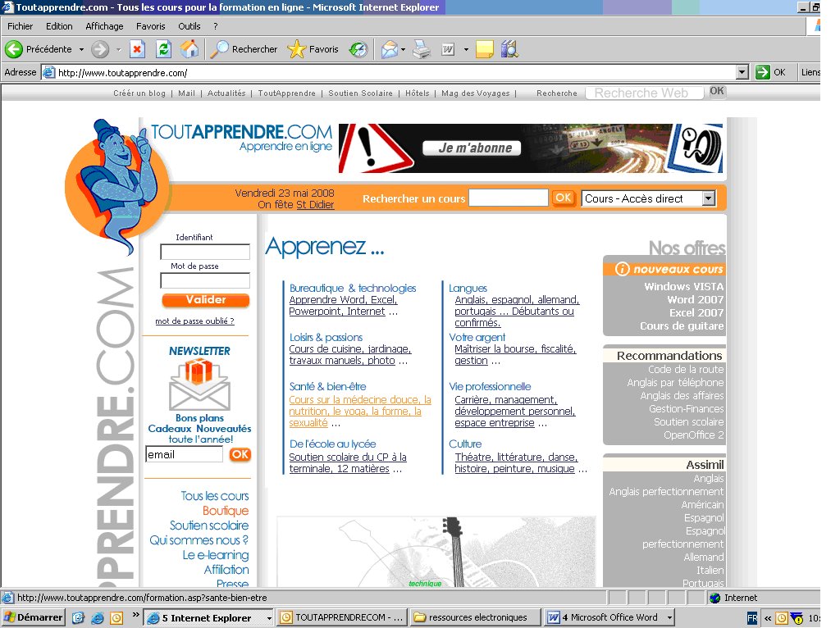
Task: Open Créer un blog top link
Action: [139, 93]
